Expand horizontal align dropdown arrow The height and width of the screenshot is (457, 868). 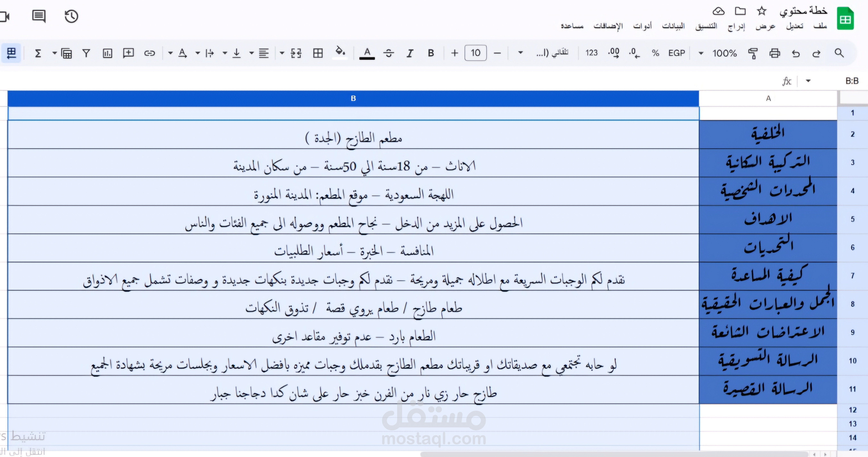tap(251, 53)
